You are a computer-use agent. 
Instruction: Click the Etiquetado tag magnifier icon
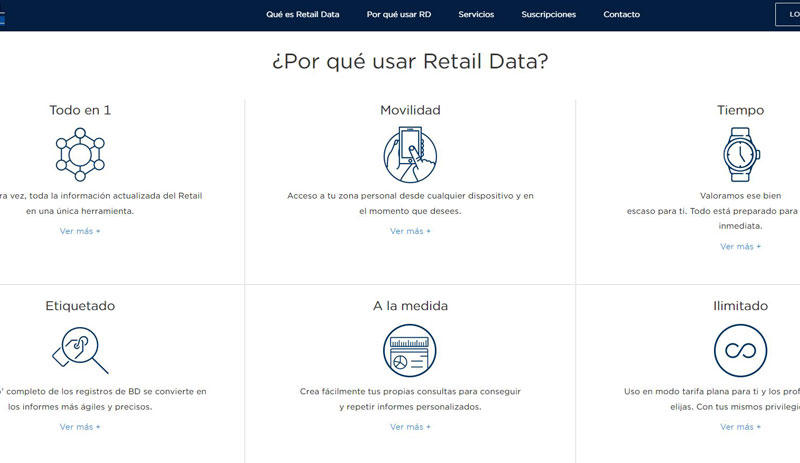click(x=80, y=350)
